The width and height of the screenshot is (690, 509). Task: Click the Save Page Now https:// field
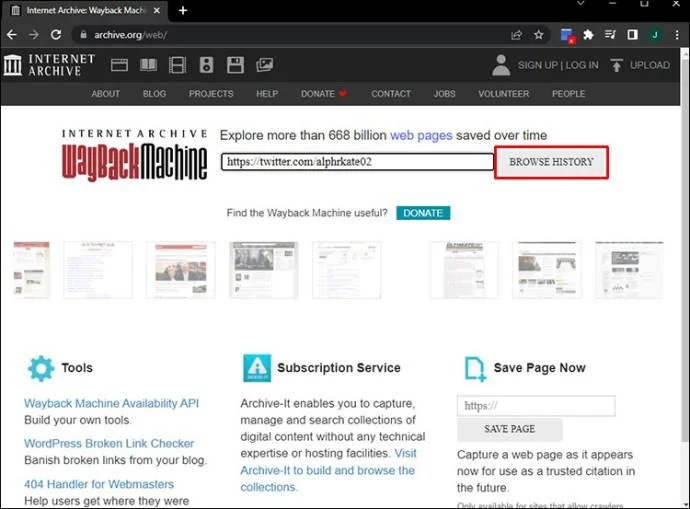coord(536,406)
